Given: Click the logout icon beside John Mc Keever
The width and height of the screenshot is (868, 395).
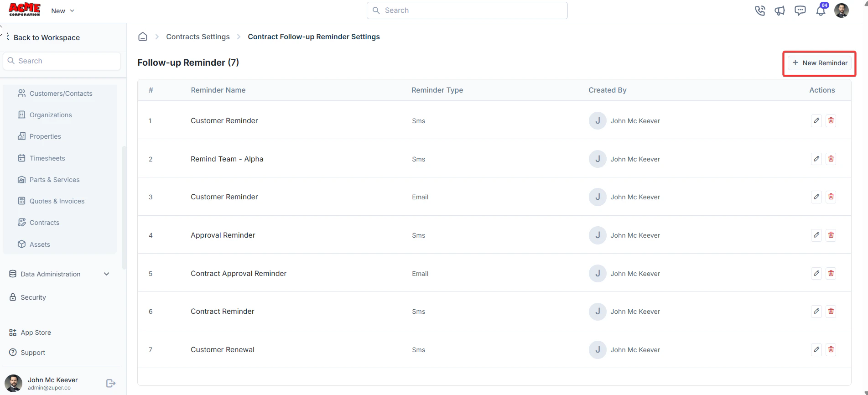Looking at the screenshot, I should [x=110, y=383].
